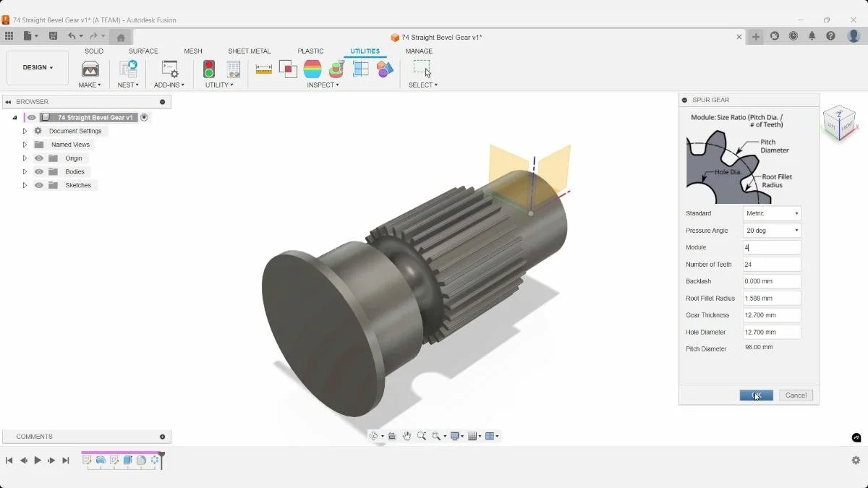Click the traffic-light Utility icon
The image size is (868, 488).
point(209,69)
